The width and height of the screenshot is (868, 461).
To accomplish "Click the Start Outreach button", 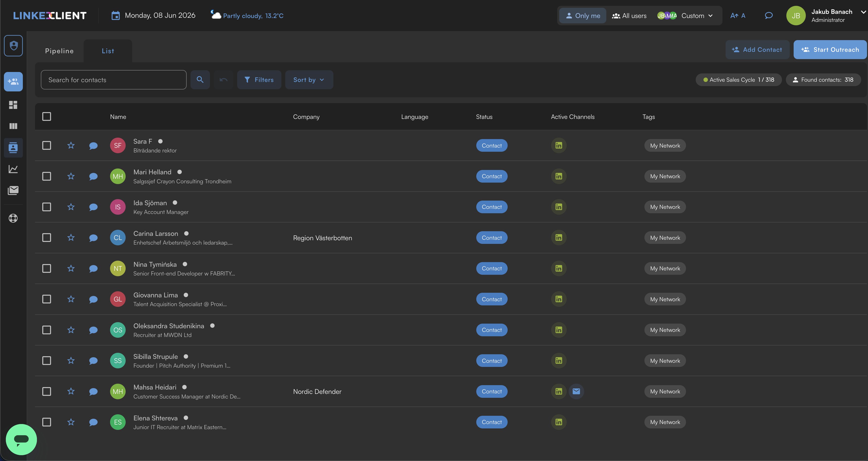I will [830, 50].
